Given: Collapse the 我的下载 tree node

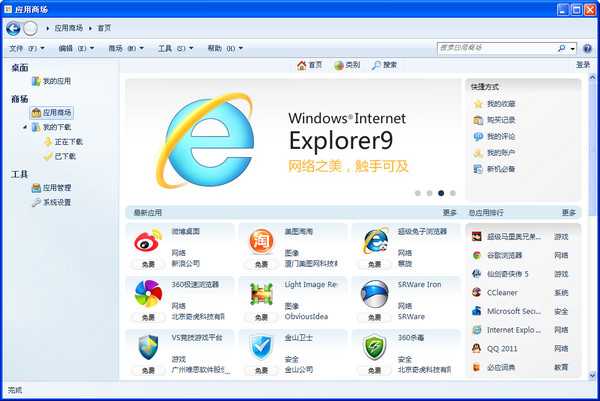Looking at the screenshot, I should click(x=23, y=127).
